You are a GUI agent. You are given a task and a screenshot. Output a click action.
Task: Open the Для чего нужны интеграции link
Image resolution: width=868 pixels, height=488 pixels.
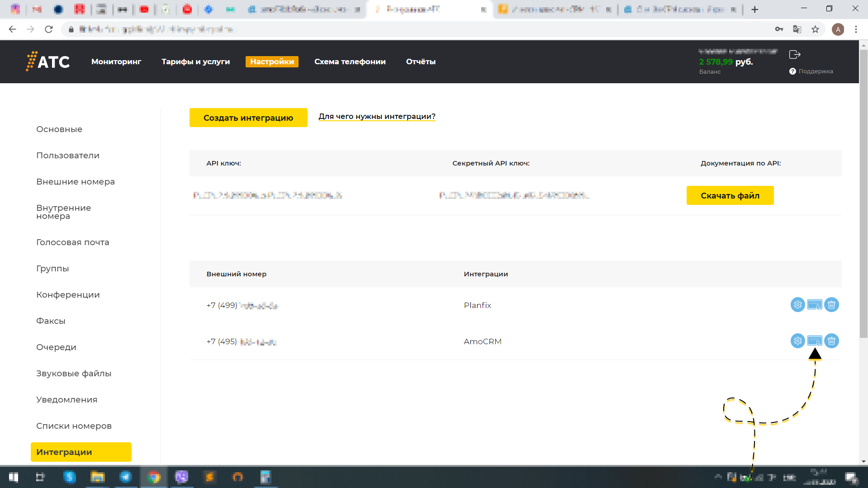pos(377,117)
